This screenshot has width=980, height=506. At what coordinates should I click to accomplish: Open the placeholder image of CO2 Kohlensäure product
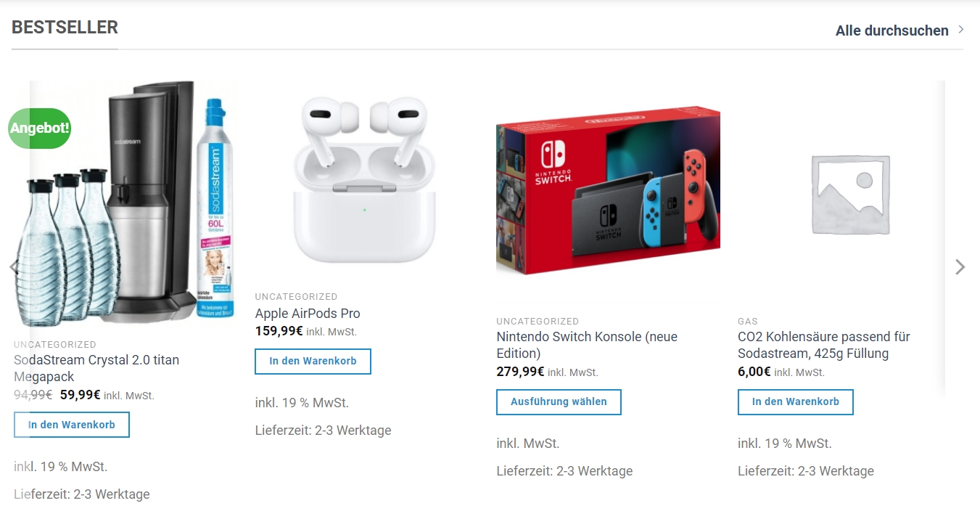pyautogui.click(x=851, y=195)
